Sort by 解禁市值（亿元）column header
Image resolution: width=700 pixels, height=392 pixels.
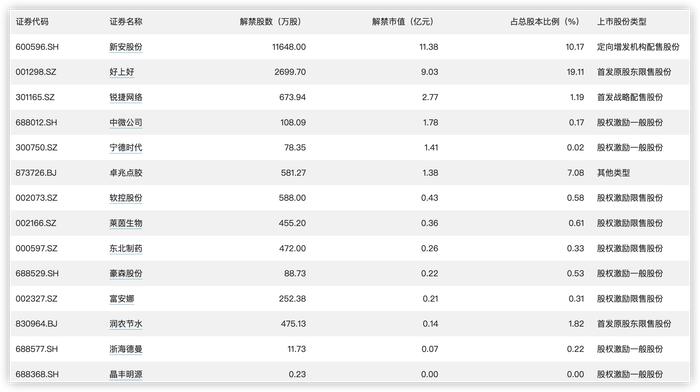tap(403, 21)
